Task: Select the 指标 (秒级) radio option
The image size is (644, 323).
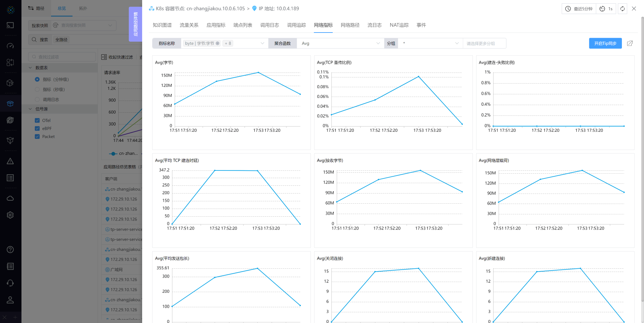Action: tap(37, 89)
